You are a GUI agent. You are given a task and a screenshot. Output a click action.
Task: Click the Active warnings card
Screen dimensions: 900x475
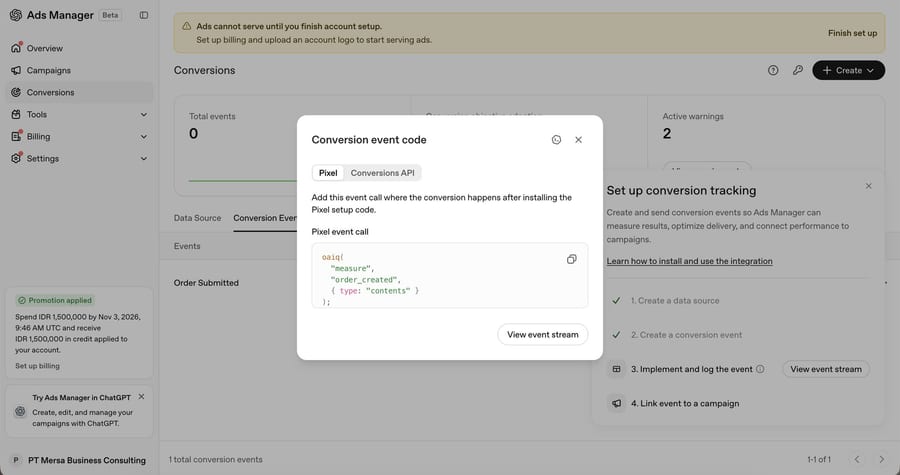[766, 132]
